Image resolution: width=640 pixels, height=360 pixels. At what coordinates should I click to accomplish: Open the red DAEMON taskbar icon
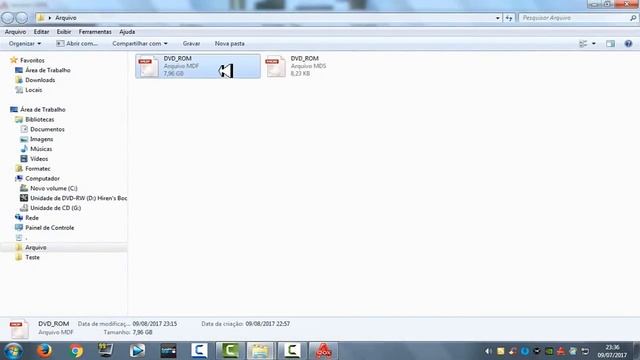click(323, 351)
